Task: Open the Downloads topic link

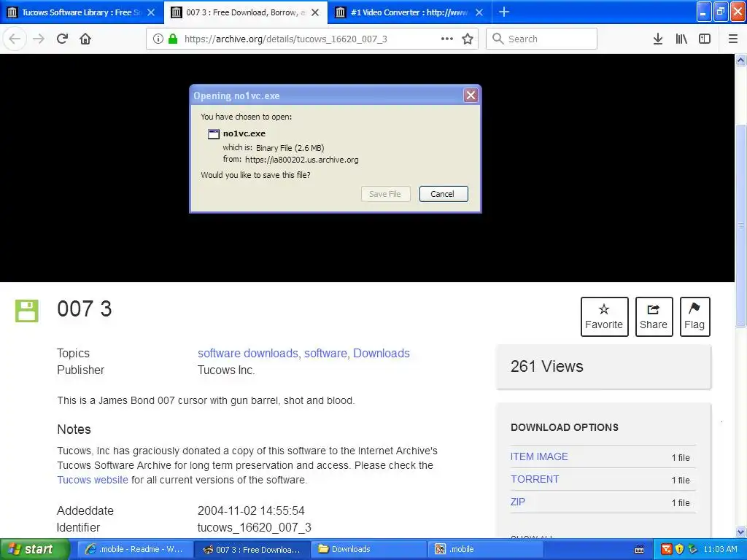Action: click(x=381, y=354)
